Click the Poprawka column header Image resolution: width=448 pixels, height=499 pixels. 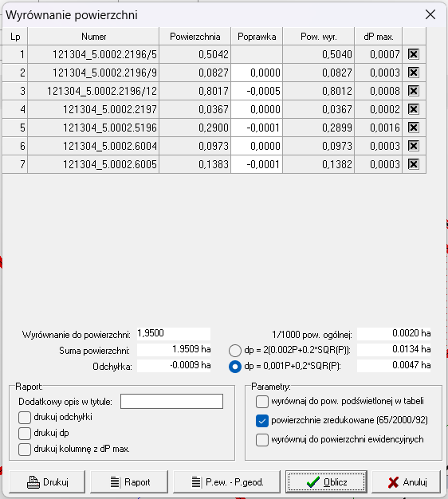[x=257, y=37]
